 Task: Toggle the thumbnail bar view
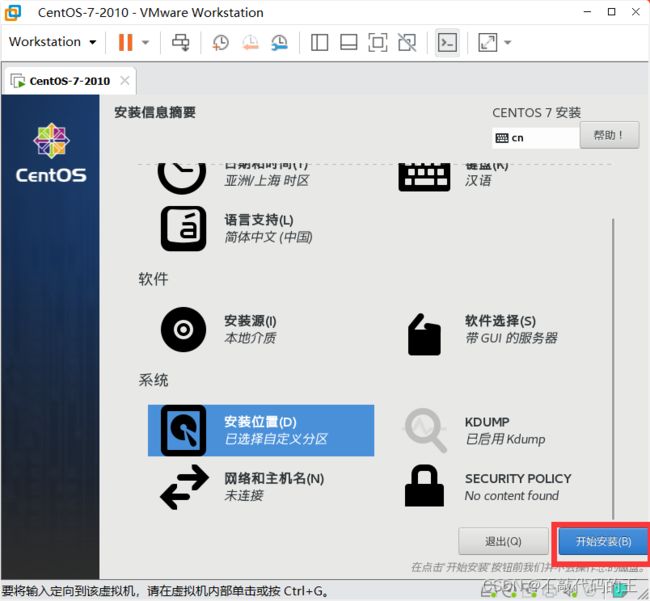coord(349,42)
